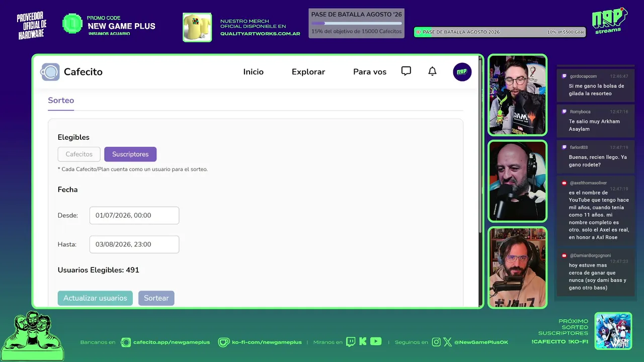644x362 pixels.
Task: Click the @NewGamePlusOK handle
Action: 481,342
